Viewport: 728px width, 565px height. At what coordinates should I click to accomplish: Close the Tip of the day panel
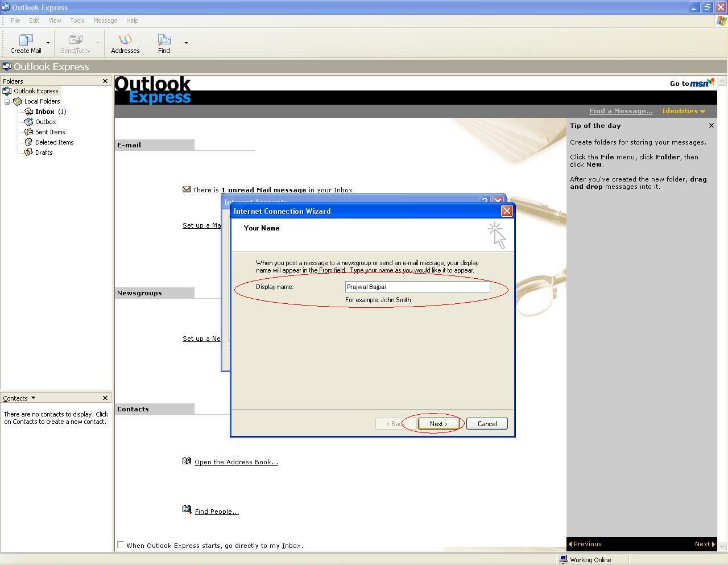click(711, 126)
